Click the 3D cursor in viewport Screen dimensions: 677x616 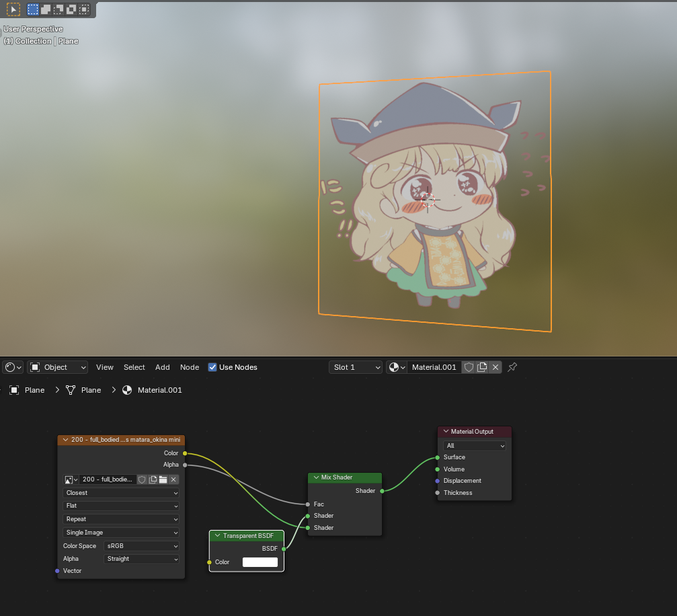tap(428, 200)
